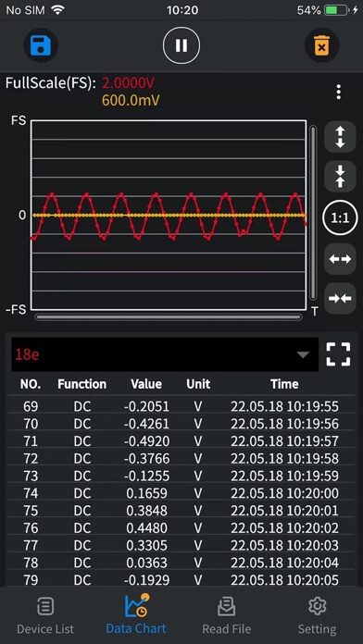Stretch chart horizontally with outward arrows button
The width and height of the screenshot is (363, 644).
pyautogui.click(x=340, y=259)
